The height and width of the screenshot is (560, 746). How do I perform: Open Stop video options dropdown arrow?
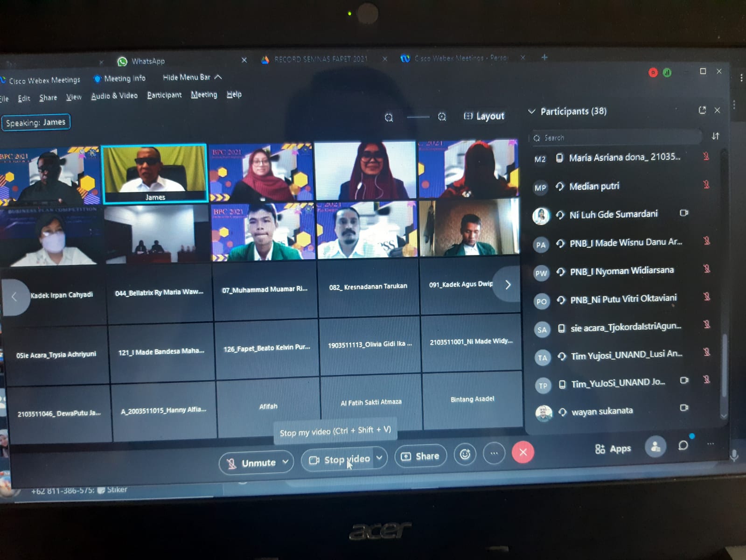point(380,458)
